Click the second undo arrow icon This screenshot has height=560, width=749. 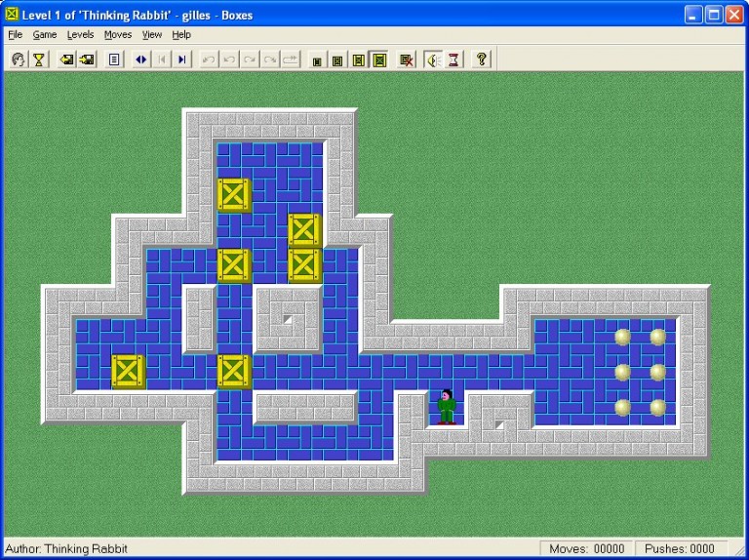click(x=229, y=60)
